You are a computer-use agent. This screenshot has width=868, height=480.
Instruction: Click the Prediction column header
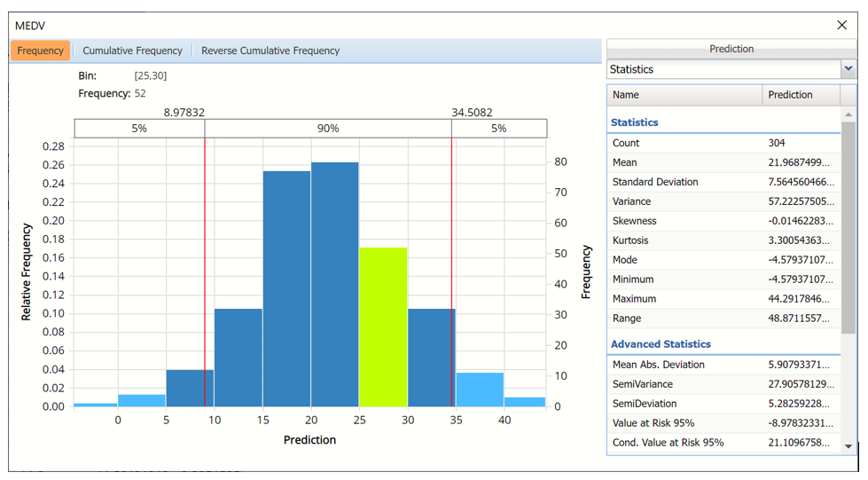click(x=800, y=95)
